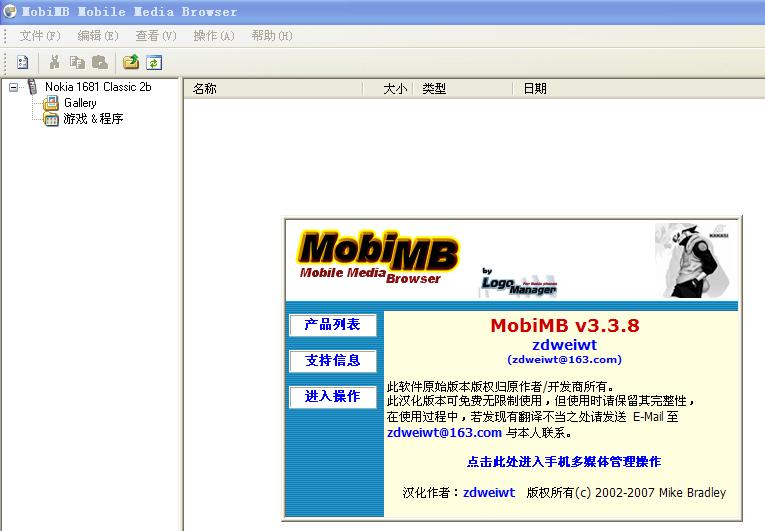The width and height of the screenshot is (765, 531).
Task: Sort by the 日期 column header
Action: (639, 89)
